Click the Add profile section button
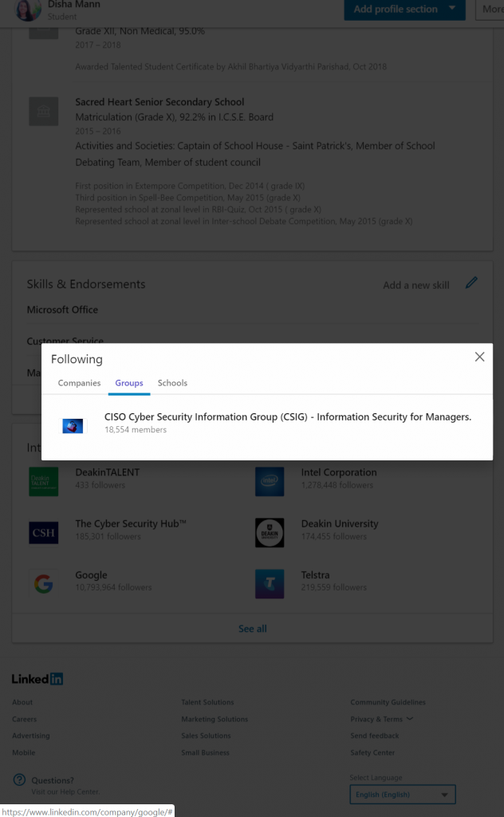Viewport: 504px width, 817px height. (404, 10)
